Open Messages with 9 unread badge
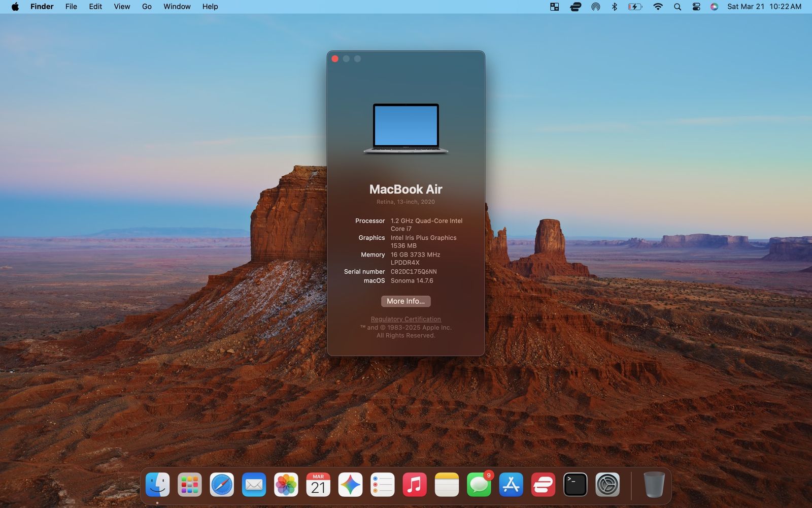This screenshot has height=508, width=812. click(479, 485)
